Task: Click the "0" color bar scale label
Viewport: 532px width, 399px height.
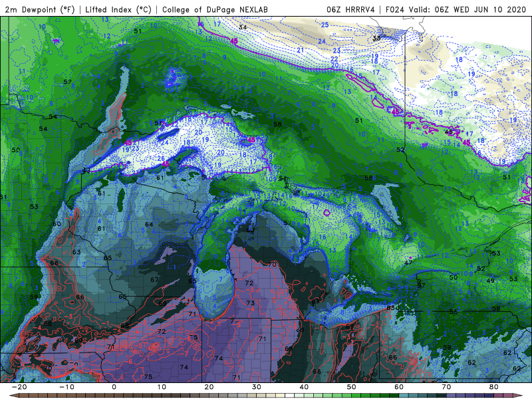Action: click(x=114, y=387)
